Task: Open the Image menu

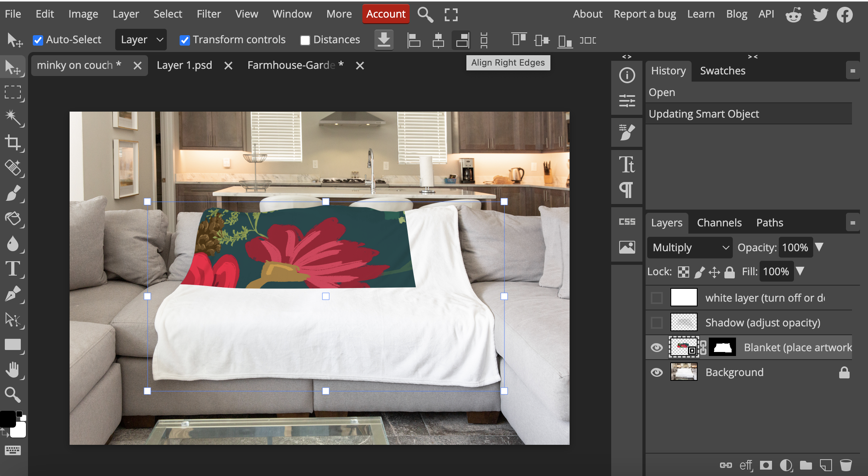Action: coord(83,14)
